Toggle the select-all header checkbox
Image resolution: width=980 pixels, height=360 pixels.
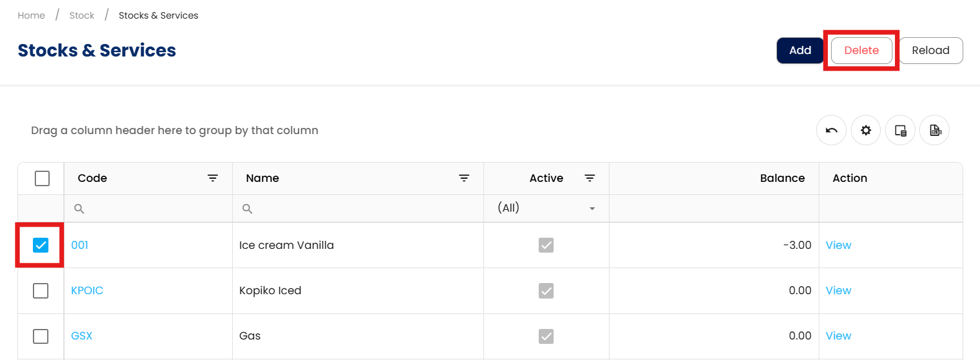(x=42, y=178)
